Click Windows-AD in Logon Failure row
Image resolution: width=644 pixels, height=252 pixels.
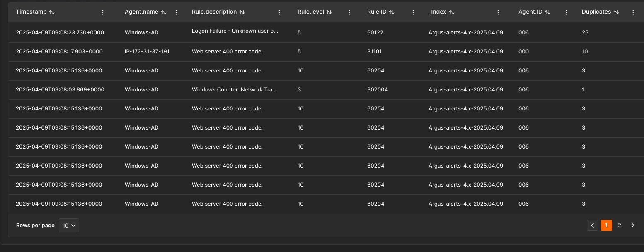[x=142, y=32]
